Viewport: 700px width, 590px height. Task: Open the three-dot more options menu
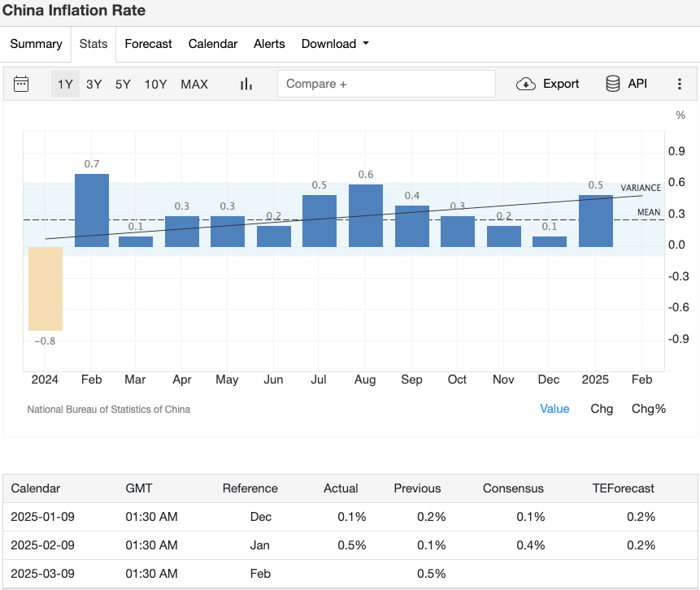(x=680, y=84)
